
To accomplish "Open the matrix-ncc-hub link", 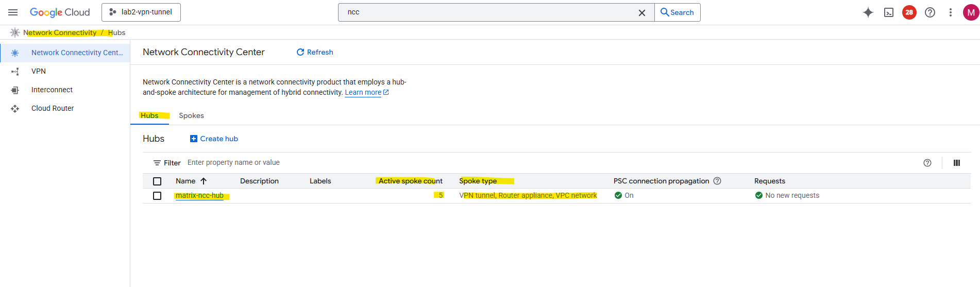I will [199, 196].
